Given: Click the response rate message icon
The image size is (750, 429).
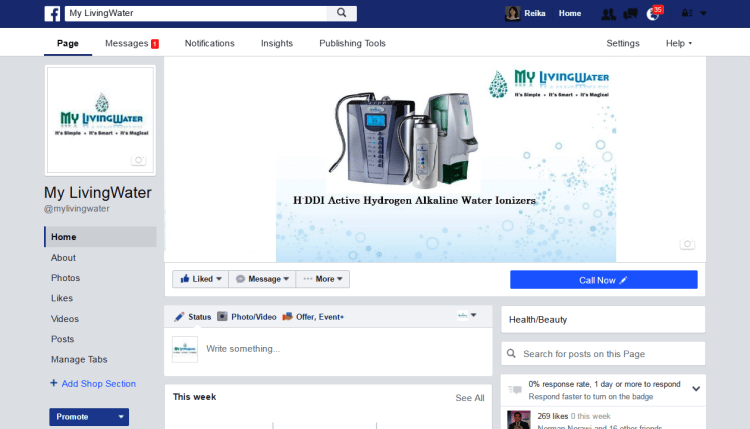Looking at the screenshot, I should tap(515, 390).
